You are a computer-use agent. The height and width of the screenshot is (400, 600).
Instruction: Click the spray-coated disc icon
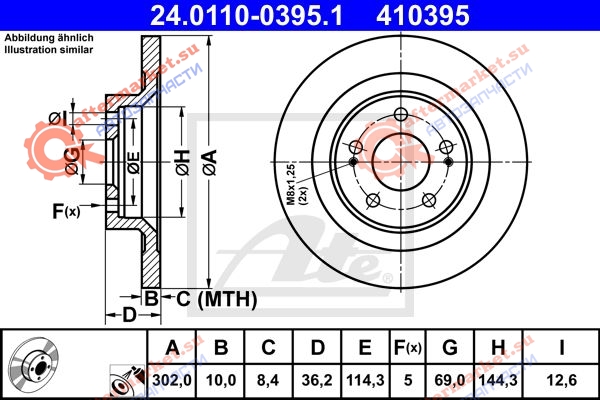pyautogui.click(x=127, y=381)
